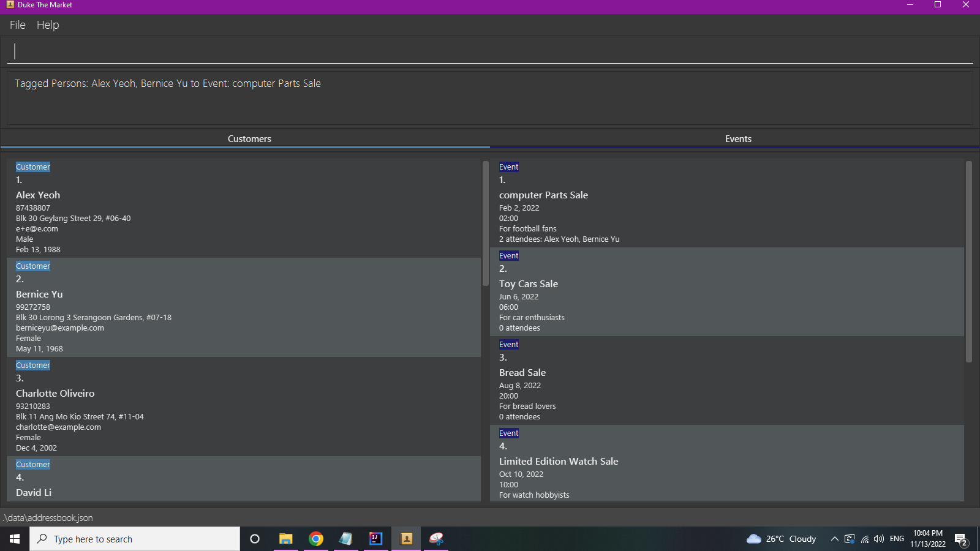Image resolution: width=980 pixels, height=551 pixels.
Task: Click the For watch hobbyists description
Action: [534, 495]
